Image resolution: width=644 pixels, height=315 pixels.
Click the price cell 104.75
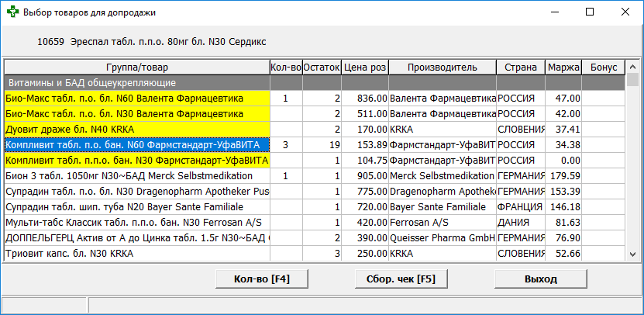click(365, 161)
